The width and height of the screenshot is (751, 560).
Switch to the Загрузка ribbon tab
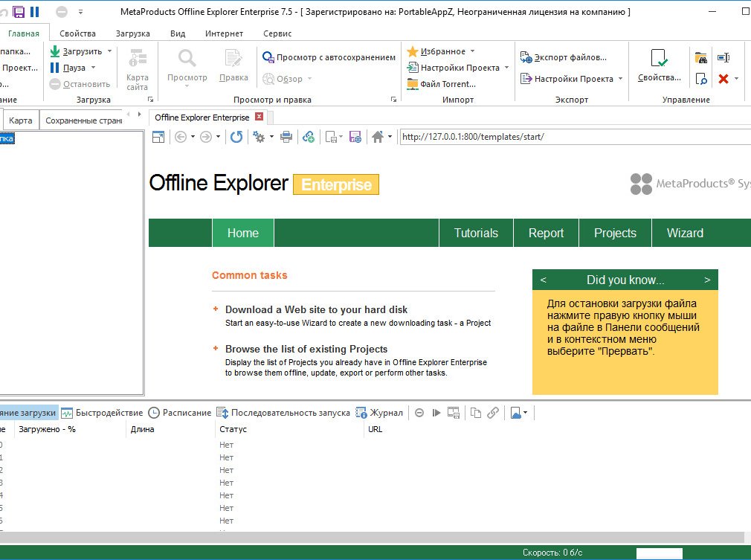click(x=132, y=33)
